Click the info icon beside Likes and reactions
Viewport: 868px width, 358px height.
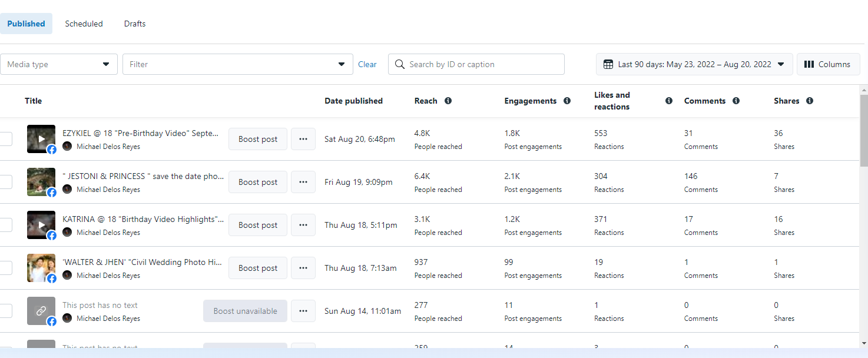point(669,101)
